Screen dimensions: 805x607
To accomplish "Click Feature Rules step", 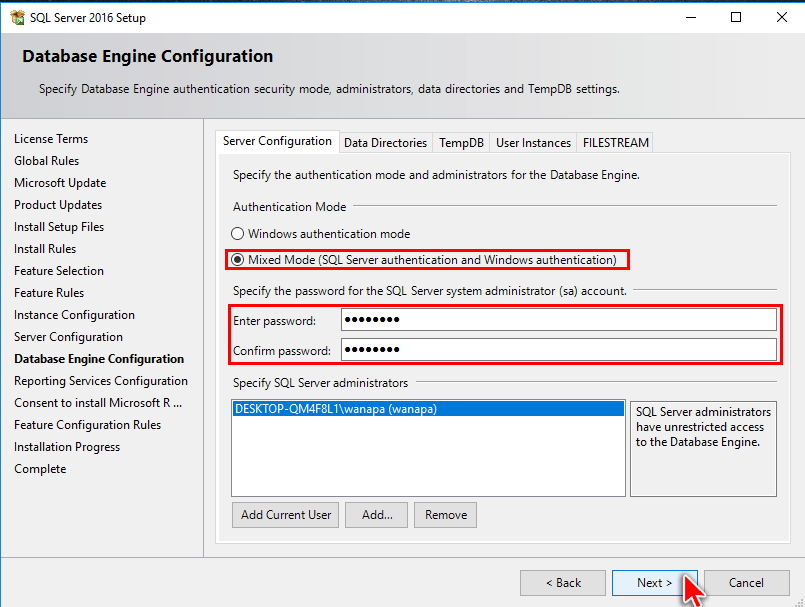I will tap(49, 293).
